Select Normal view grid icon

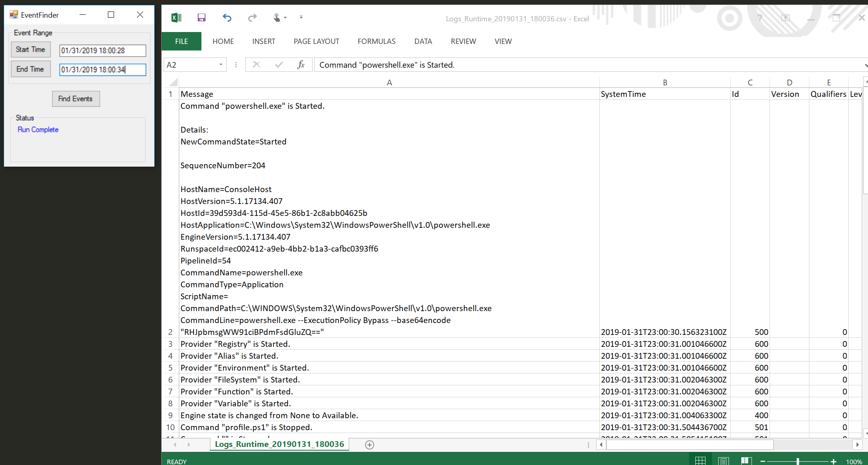(700, 461)
